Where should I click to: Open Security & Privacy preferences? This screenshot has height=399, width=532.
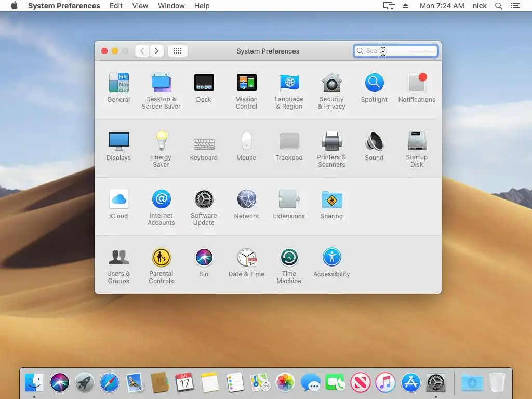coord(331,91)
